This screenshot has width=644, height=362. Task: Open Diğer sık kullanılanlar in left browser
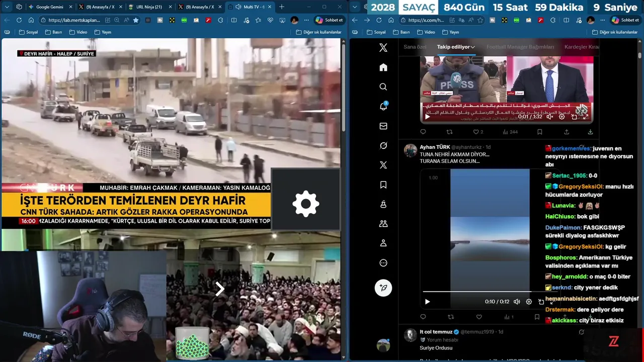point(318,32)
